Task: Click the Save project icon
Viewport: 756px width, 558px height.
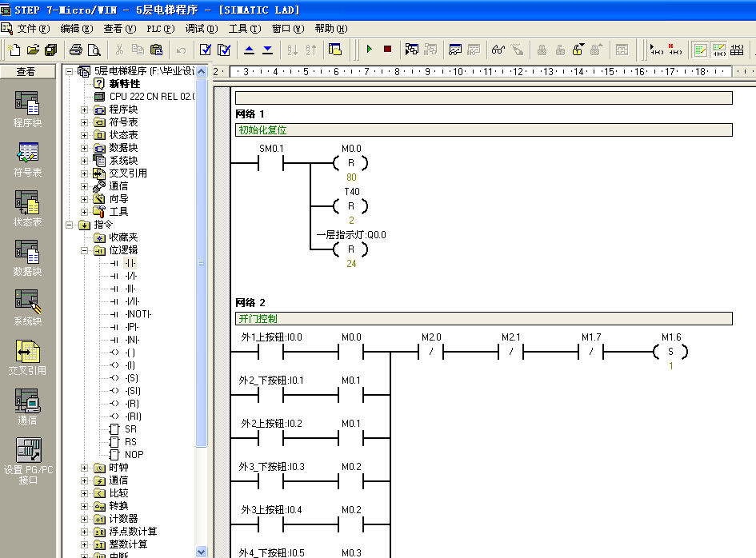Action: point(50,50)
